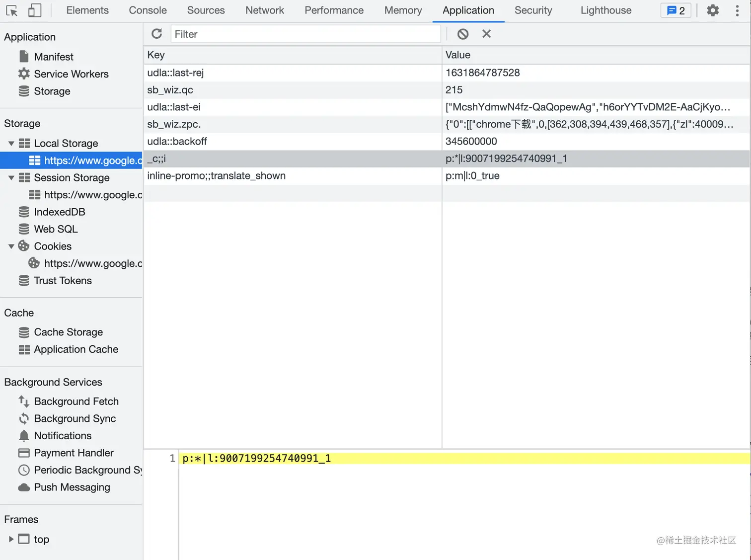Open IndexedDB in the sidebar
751x560 pixels.
(x=60, y=212)
